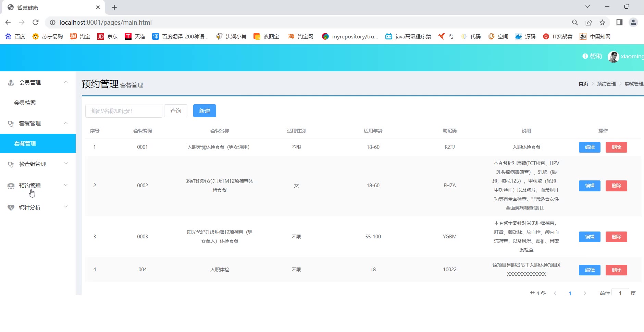Screen dimensions: 644x332
Task: Click the 首页 breadcrumb link
Action: [x=583, y=84]
